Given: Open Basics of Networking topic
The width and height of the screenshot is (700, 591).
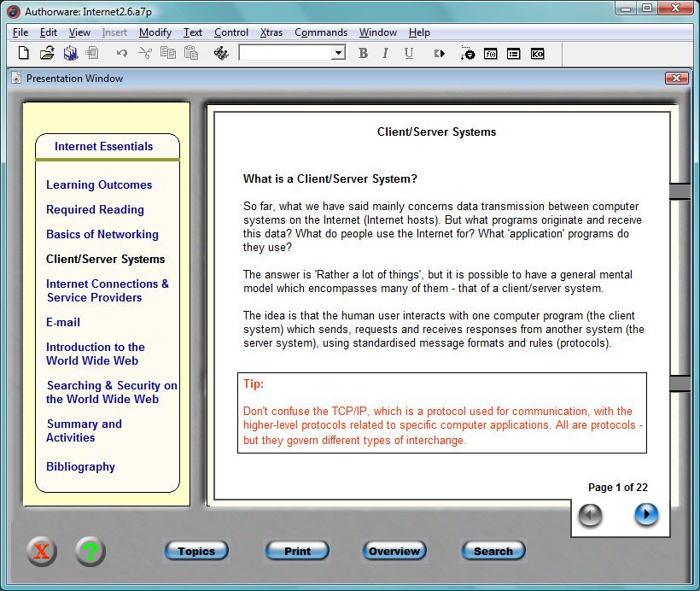Looking at the screenshot, I should point(102,235).
